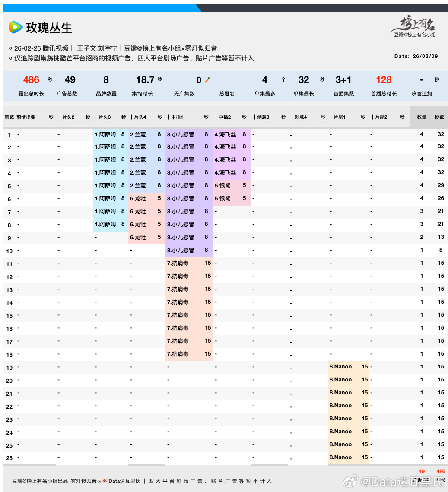Click the red 486 露出总时长 figure
This screenshot has width=448, height=492.
click(x=31, y=80)
